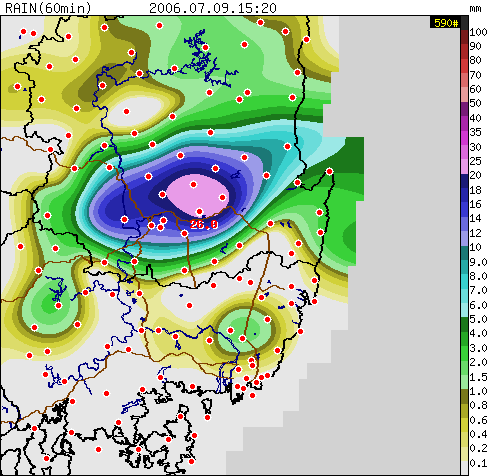Click the legend label 50

[475, 103]
